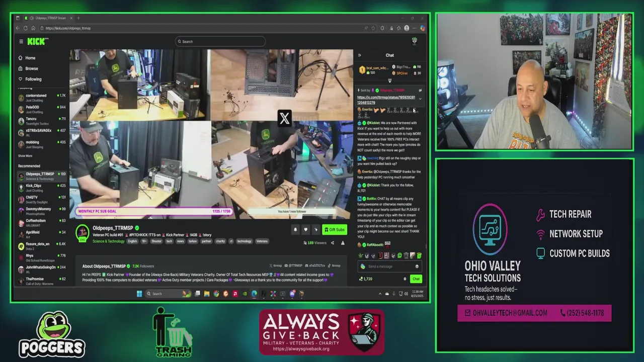Open the Kick profile avatar menu
This screenshot has height=362, width=644.
[x=415, y=41]
